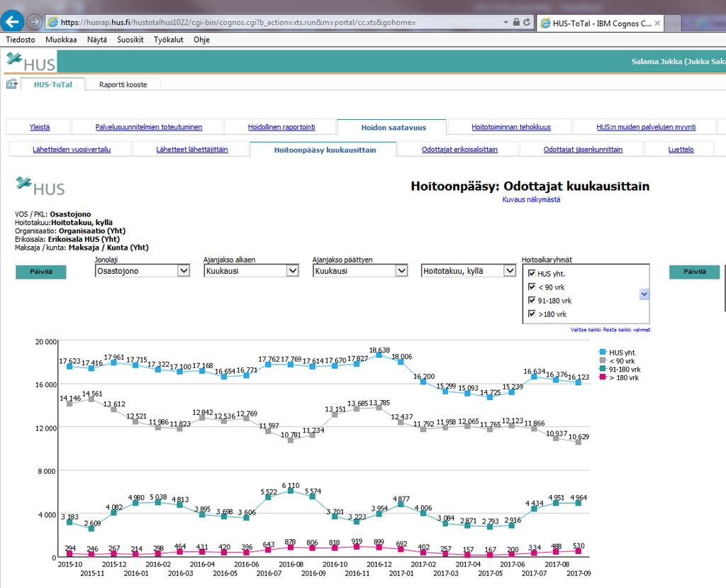
Task: Open the Jonolaji Osastojono dropdown
Action: click(143, 271)
